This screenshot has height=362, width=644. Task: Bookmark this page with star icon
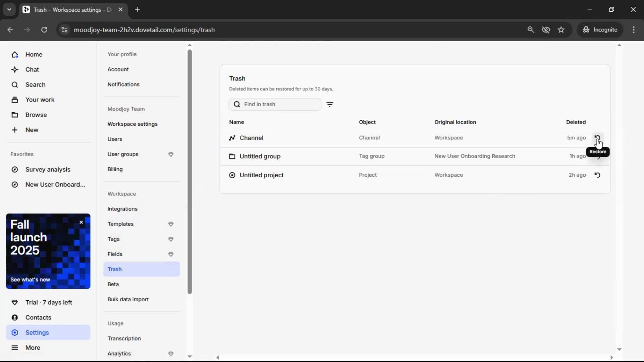(561, 29)
